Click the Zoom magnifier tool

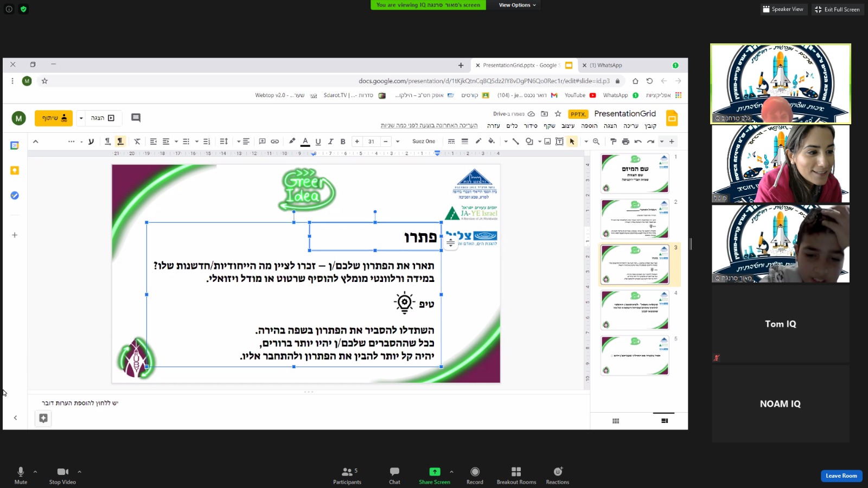coord(596,142)
